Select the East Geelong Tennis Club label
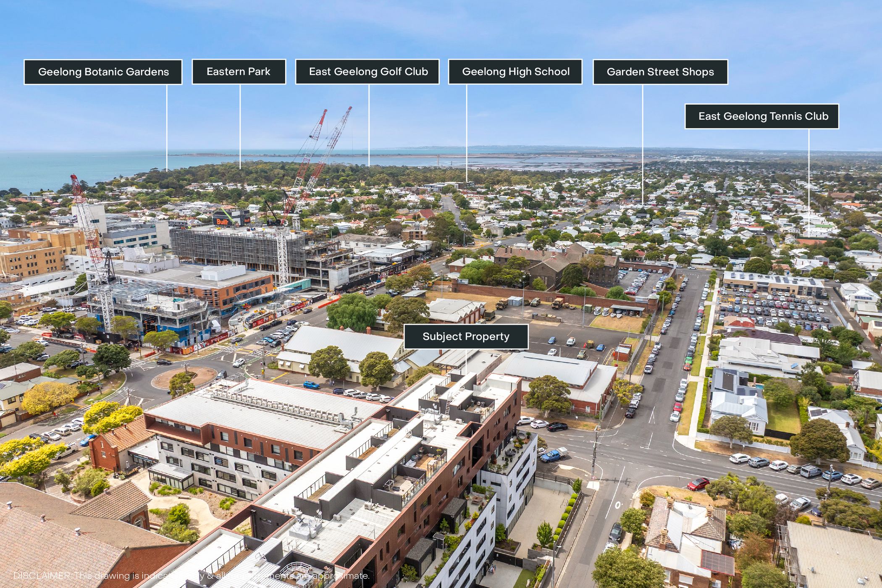 click(762, 116)
